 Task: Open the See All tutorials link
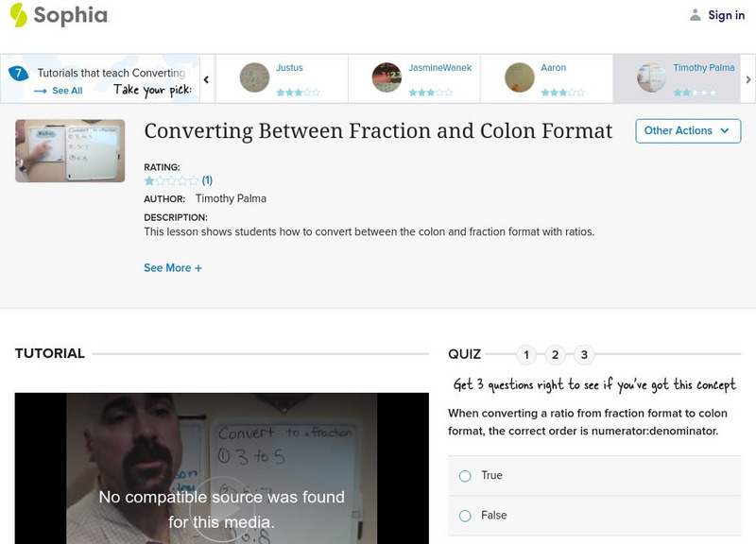point(67,91)
